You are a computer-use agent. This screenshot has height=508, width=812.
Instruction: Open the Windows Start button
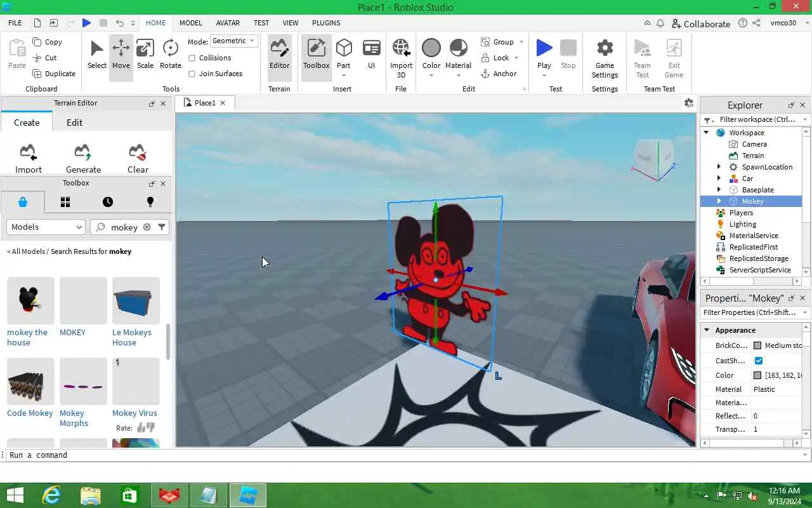coord(14,495)
